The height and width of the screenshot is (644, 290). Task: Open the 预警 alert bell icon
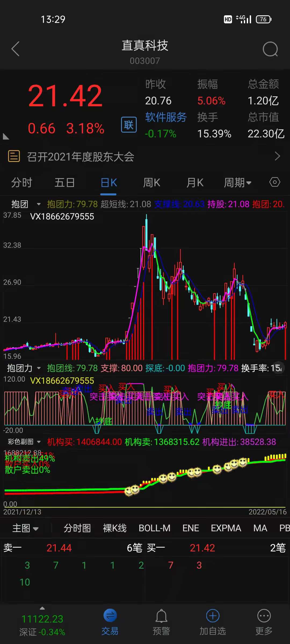click(x=161, y=616)
